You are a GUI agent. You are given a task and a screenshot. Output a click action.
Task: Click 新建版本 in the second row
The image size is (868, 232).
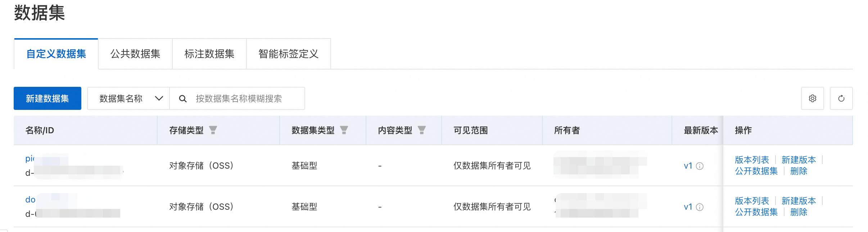click(x=799, y=201)
